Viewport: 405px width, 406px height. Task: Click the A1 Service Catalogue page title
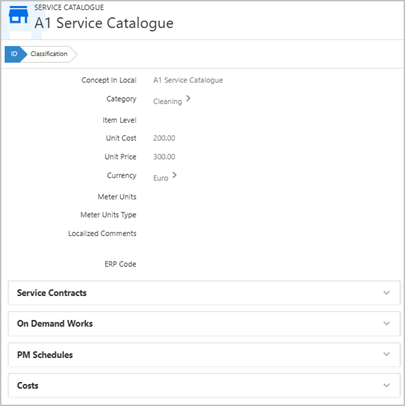[x=104, y=23]
